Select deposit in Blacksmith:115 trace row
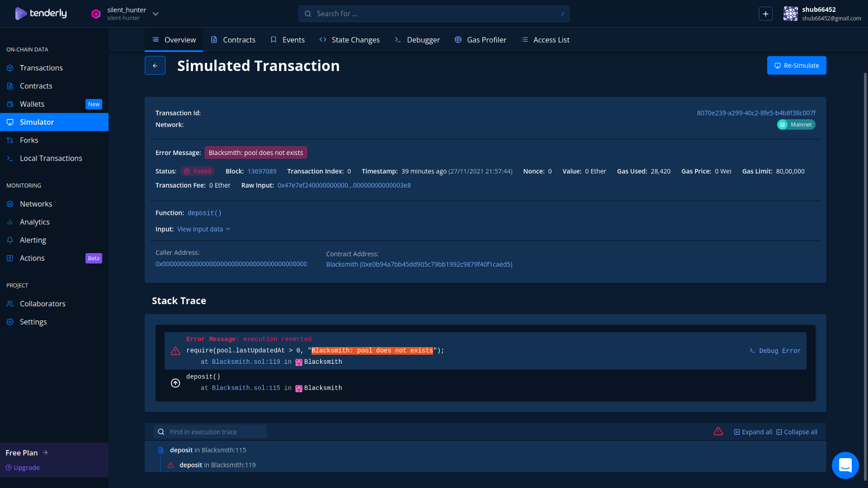 pos(208,450)
